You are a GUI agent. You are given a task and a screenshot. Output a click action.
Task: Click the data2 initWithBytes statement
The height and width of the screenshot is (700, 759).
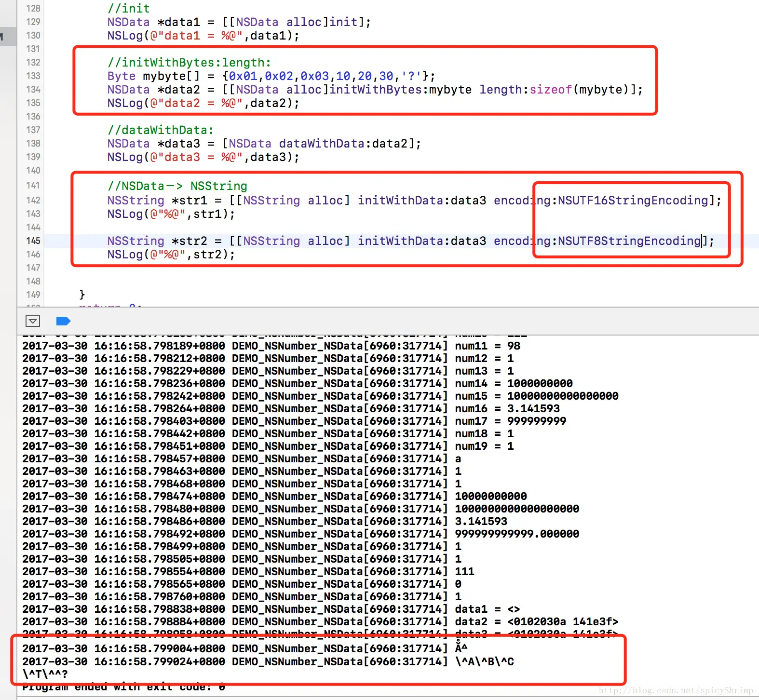tap(375, 89)
